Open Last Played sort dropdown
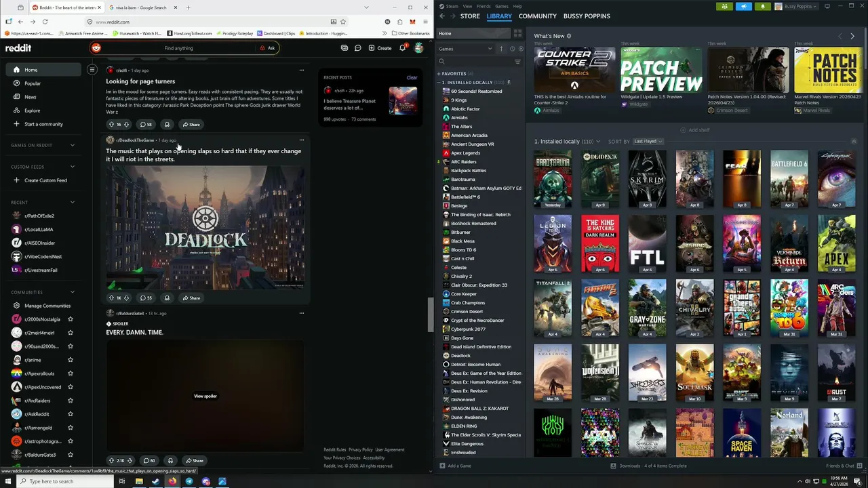 pos(648,141)
